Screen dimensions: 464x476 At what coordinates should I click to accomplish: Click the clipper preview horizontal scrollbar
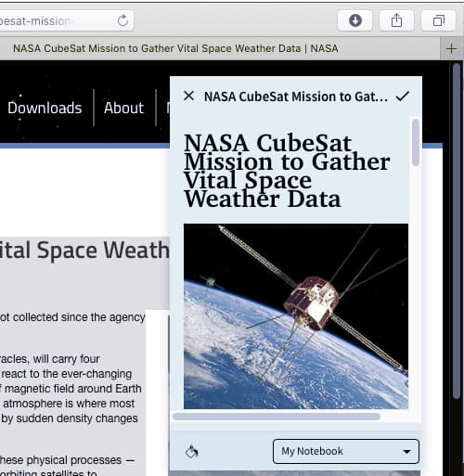coord(277,417)
